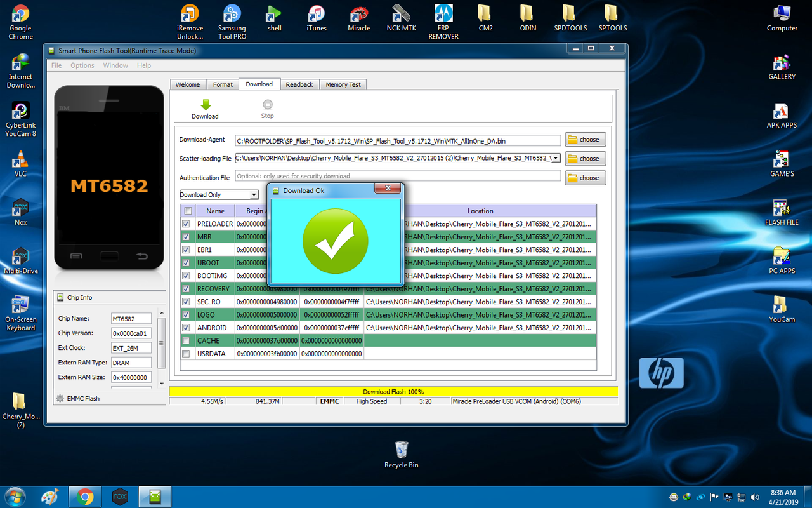Open the Window menu
This screenshot has width=812, height=508.
point(115,65)
